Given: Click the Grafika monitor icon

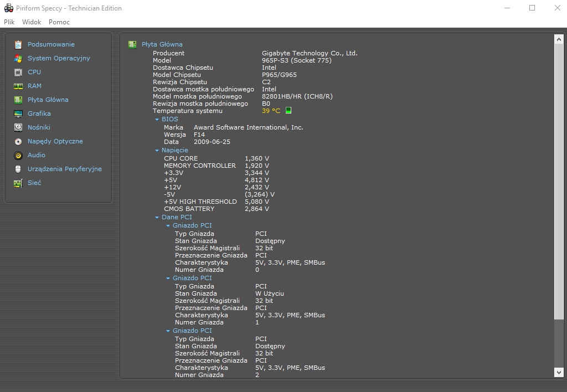Looking at the screenshot, I should pos(18,114).
